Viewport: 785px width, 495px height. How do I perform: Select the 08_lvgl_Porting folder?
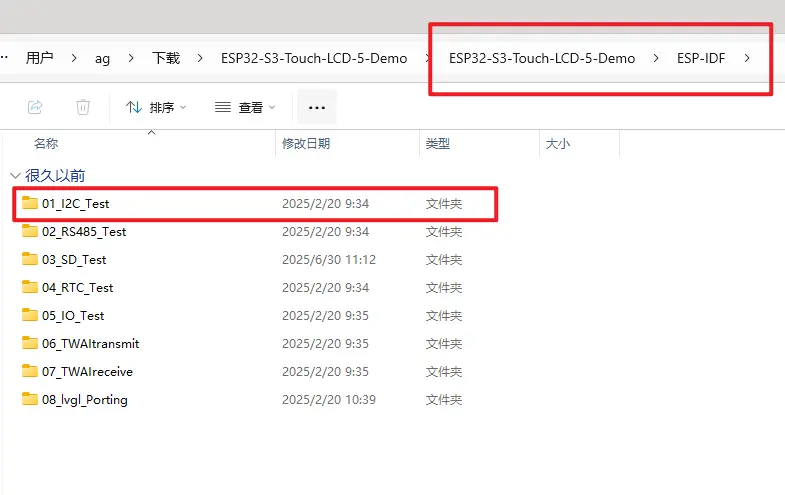coord(84,399)
